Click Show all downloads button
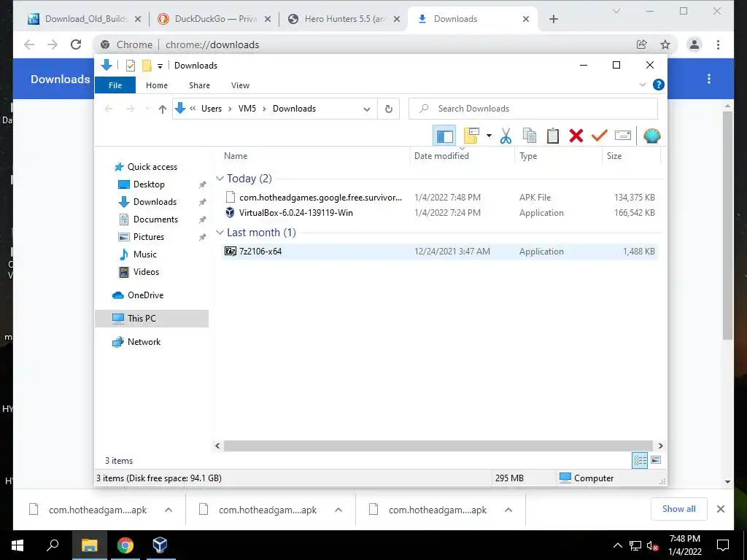Viewport: 747px width, 560px height. pyautogui.click(x=679, y=509)
